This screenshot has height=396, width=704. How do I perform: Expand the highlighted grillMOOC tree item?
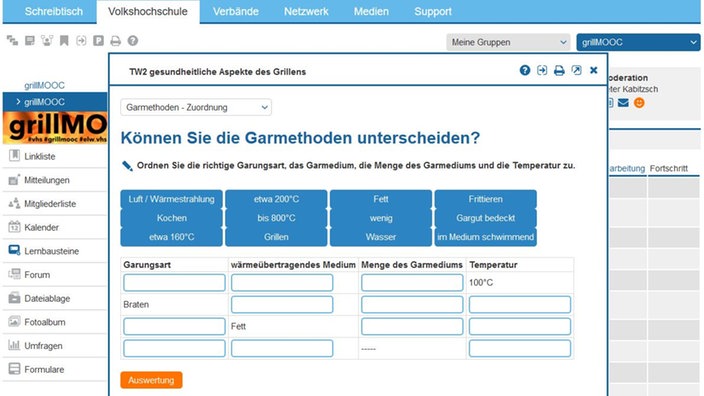(18, 102)
